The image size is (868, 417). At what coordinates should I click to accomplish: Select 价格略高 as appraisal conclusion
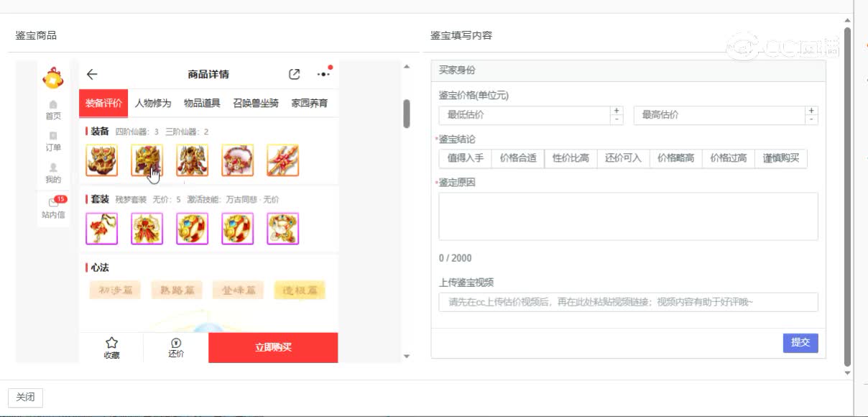[x=675, y=158]
